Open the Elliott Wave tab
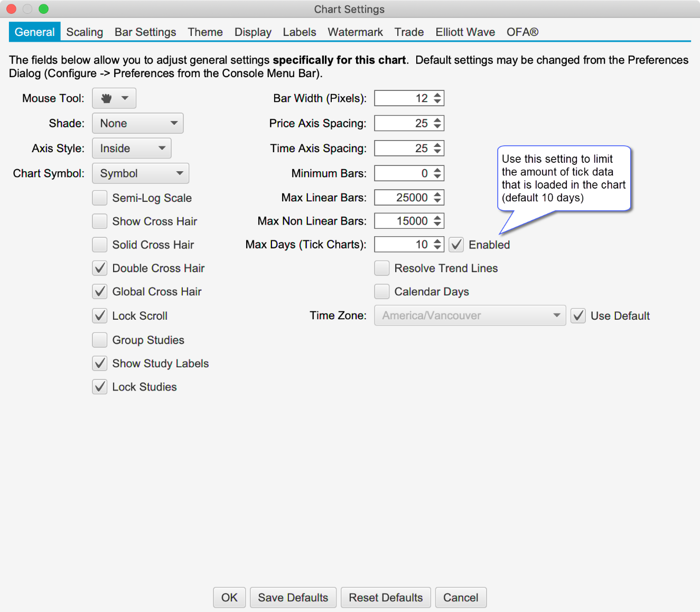Viewport: 700px width, 612px height. tap(465, 32)
